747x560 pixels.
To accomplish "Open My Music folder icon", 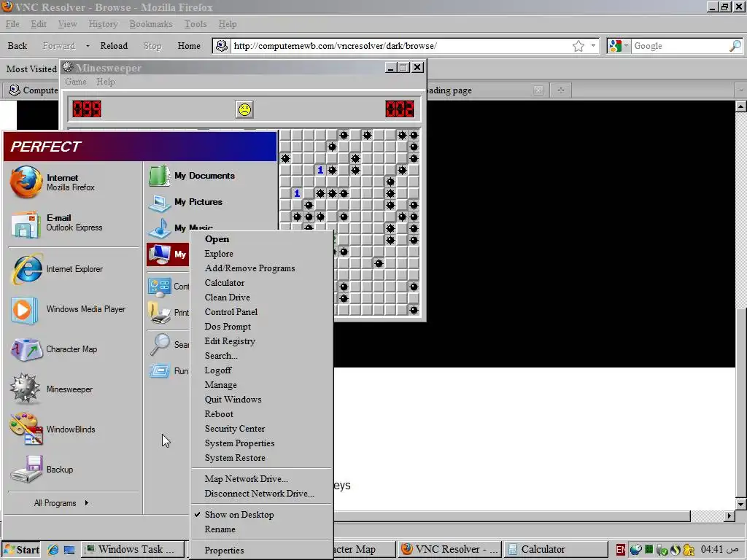I will pos(159,228).
